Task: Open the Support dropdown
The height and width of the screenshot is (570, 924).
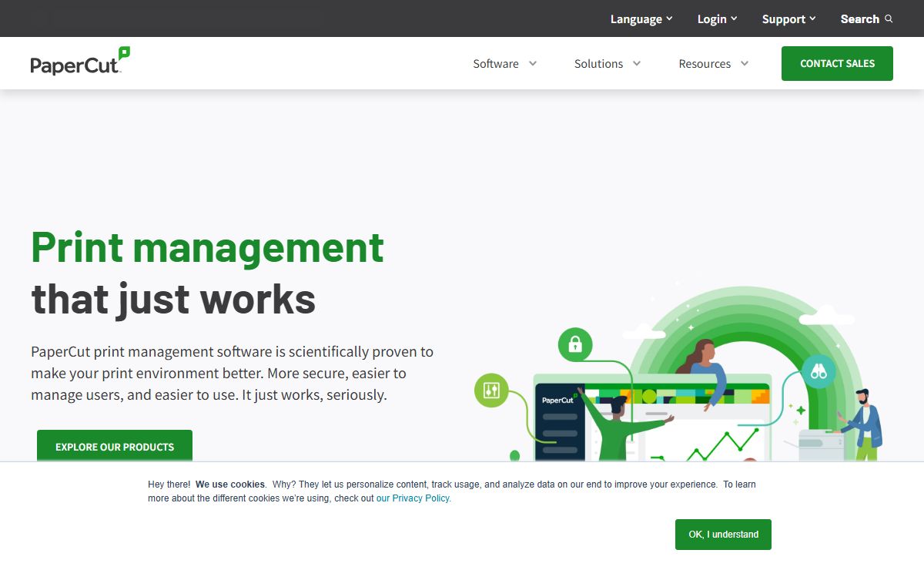Action: (x=789, y=19)
